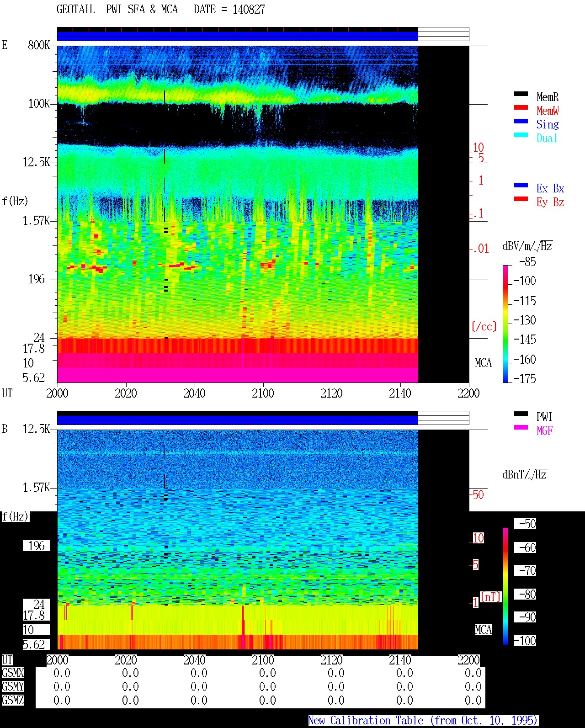585x728 pixels.
Task: Click the 2140 UT tick under E panel
Action: tap(400, 393)
